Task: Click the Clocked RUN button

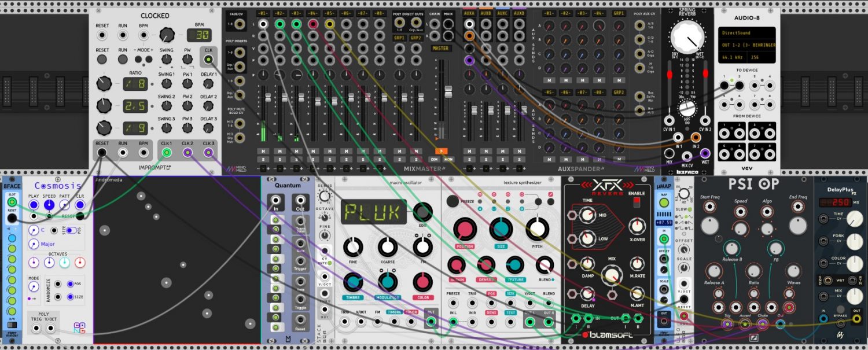Action: click(x=123, y=59)
